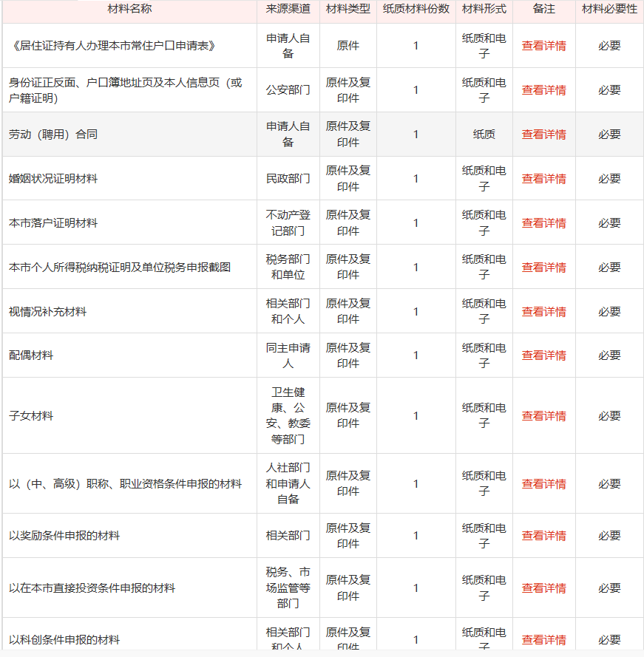Open 查看详情 for 职称、职业资格条件申报 row
This screenshot has height=657, width=644.
543,484
